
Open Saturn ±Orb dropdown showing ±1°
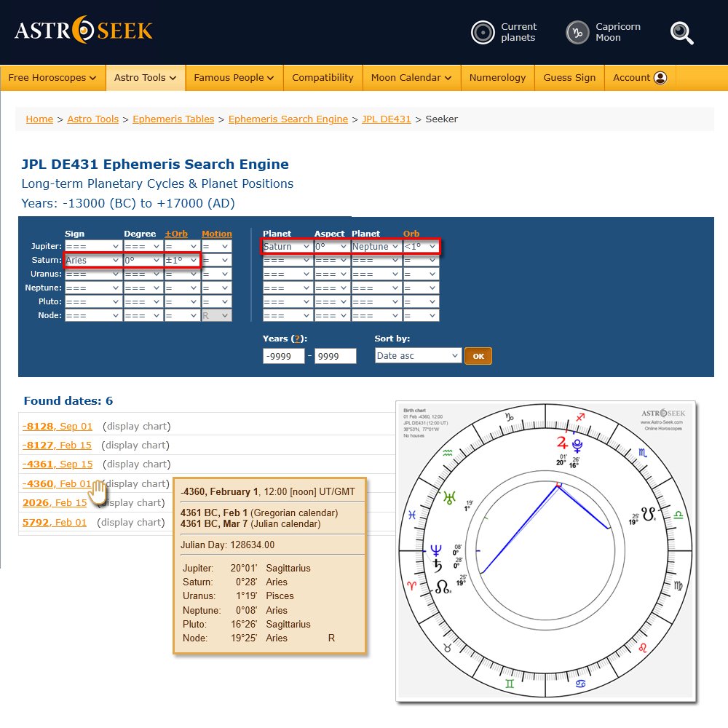click(181, 260)
